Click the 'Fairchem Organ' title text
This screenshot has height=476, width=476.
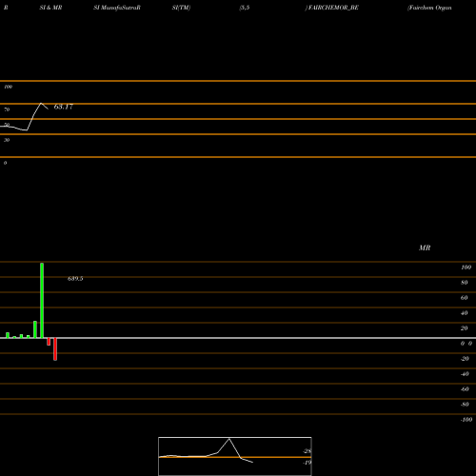pyautogui.click(x=429, y=8)
